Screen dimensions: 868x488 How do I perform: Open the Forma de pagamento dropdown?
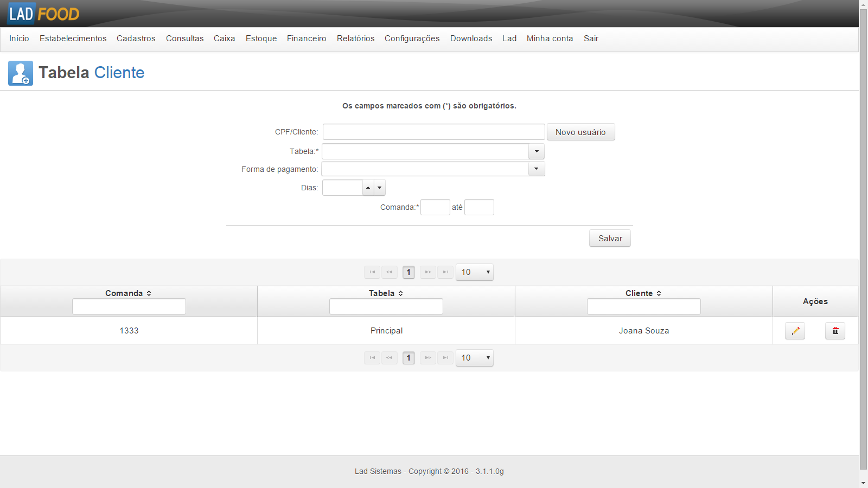[537, 169]
